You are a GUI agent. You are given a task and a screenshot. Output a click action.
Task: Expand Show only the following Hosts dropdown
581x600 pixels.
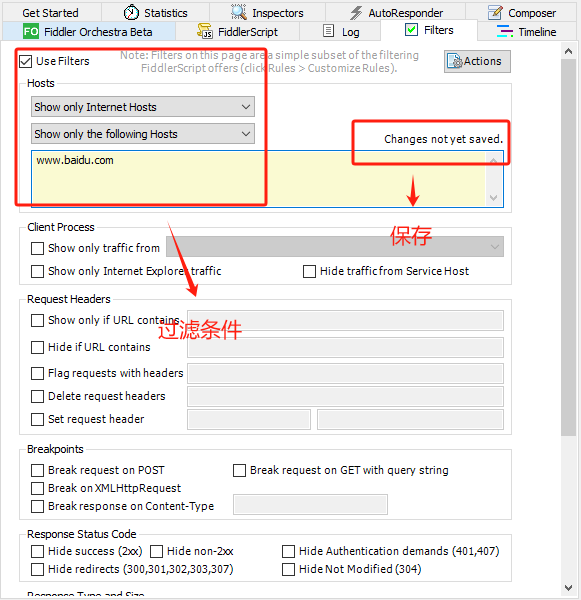[143, 134]
